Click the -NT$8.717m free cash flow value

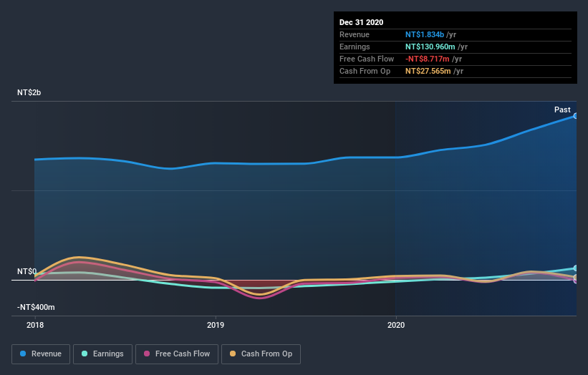pyautogui.click(x=427, y=59)
